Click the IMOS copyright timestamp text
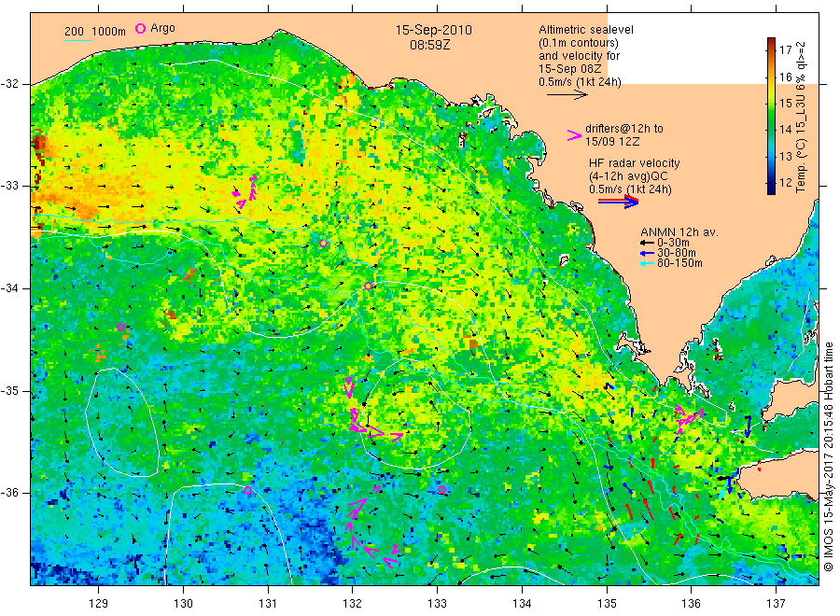 pos(829,456)
